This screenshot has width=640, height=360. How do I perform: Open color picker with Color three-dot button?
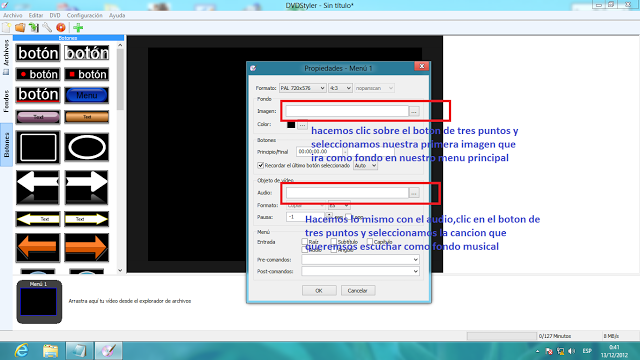tap(302, 125)
